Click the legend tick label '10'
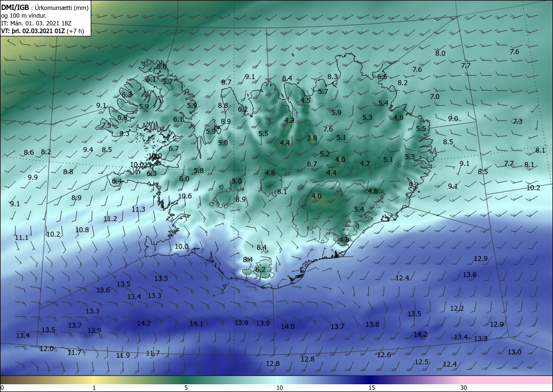Image resolution: width=553 pixels, height=392 pixels. (279, 388)
